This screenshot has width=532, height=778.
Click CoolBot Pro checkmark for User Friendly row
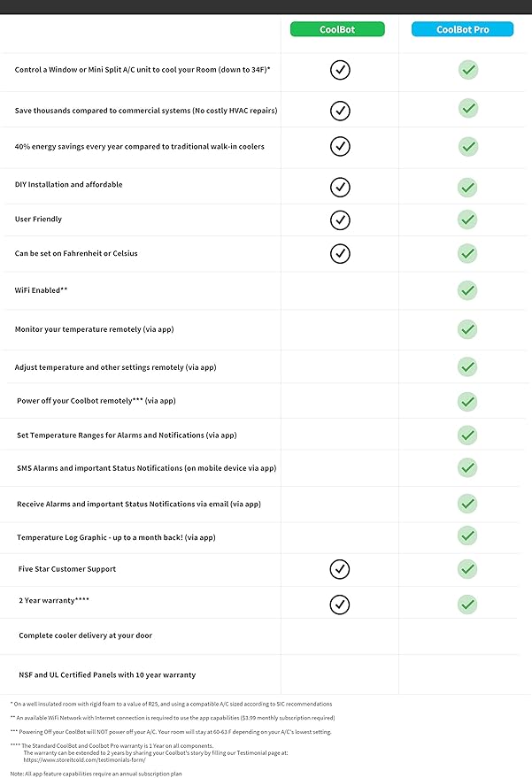pos(467,220)
